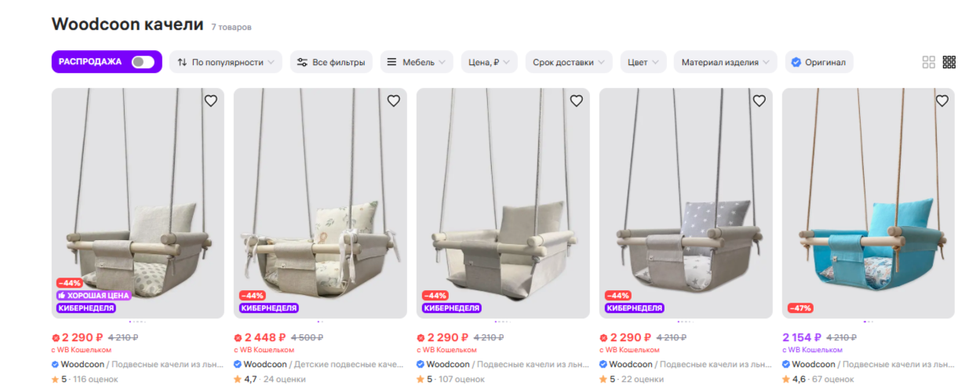Screen dimensions: 980x389
Task: Expand Материал изделия filter
Action: [725, 62]
